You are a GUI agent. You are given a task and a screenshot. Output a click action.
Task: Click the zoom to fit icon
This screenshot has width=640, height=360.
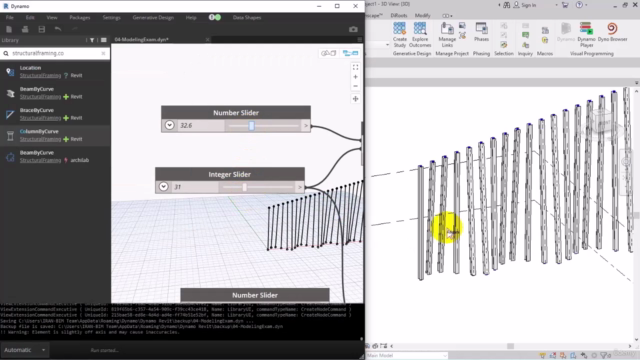(x=356, y=67)
